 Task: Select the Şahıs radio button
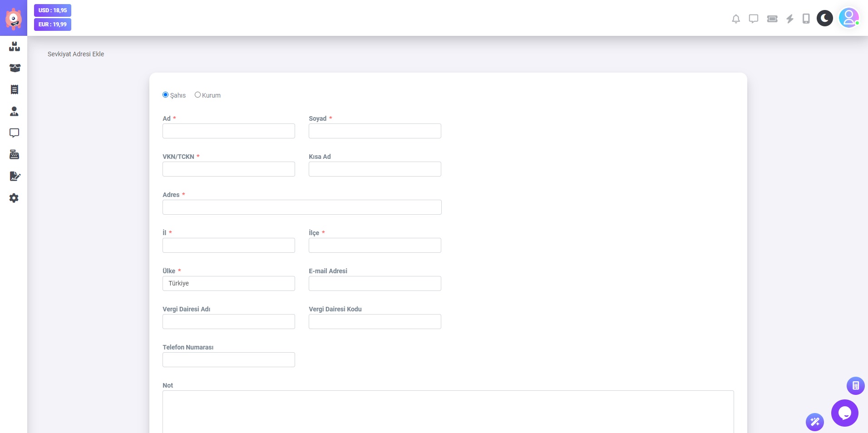pos(166,95)
